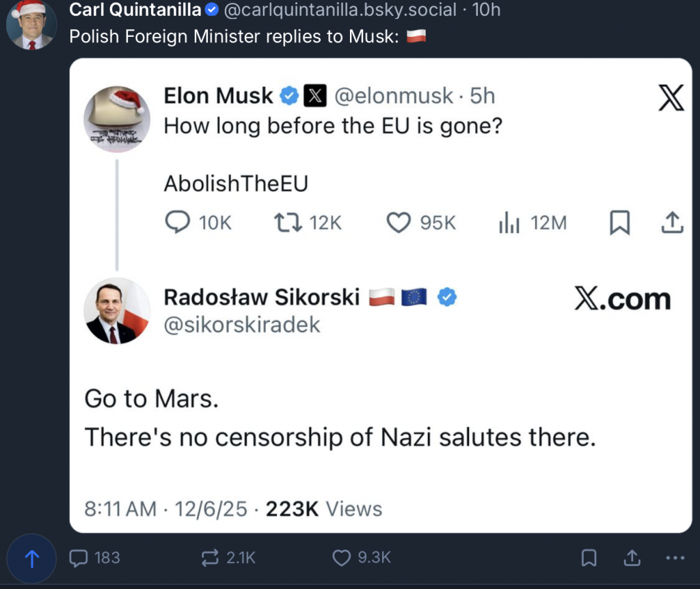Click the X.com watermark text

pos(622,299)
